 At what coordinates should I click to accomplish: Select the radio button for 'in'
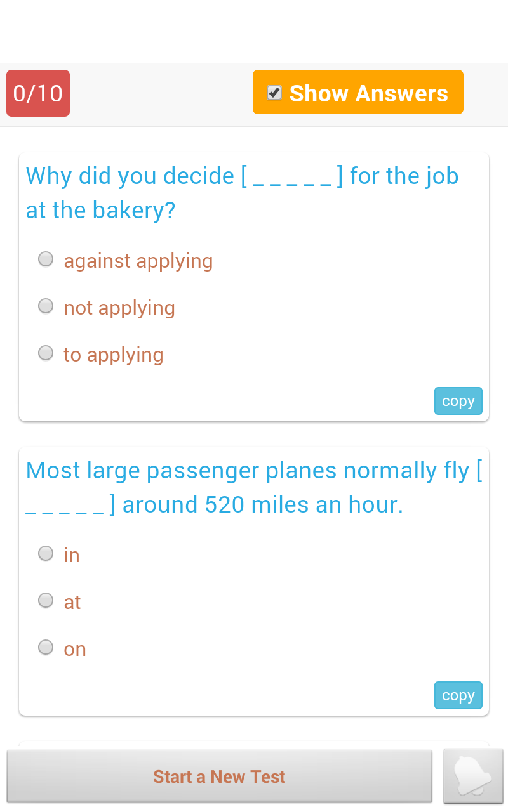point(46,554)
